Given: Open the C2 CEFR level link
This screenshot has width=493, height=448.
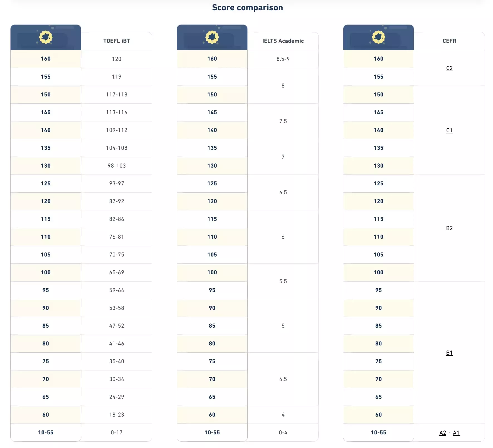Looking at the screenshot, I should (x=449, y=68).
